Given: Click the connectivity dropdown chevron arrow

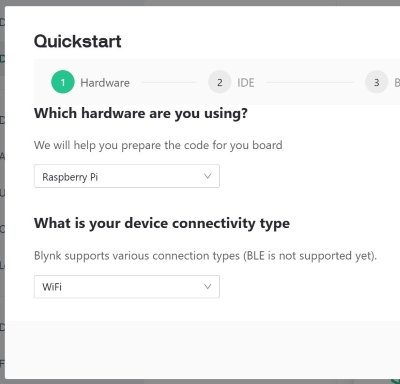Looking at the screenshot, I should (x=208, y=286).
